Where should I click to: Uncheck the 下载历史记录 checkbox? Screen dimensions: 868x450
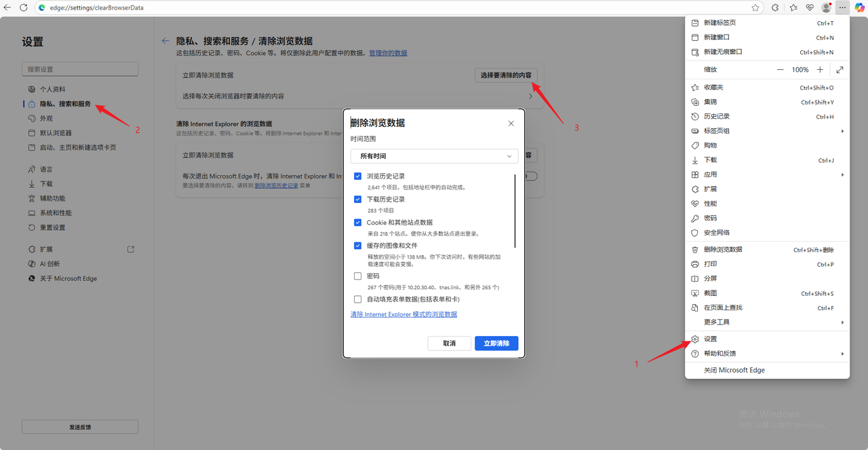point(357,200)
